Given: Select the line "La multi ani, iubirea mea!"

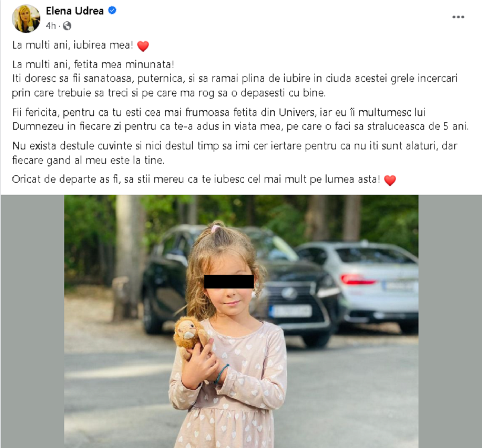Looking at the screenshot, I should pos(72,45).
